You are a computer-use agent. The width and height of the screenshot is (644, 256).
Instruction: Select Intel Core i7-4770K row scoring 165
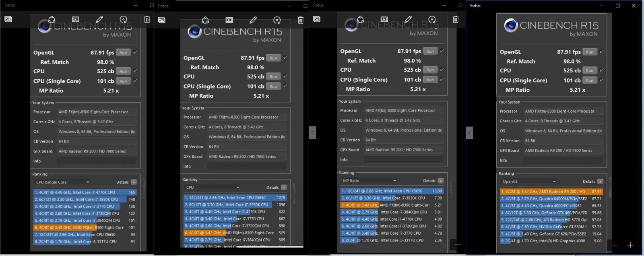point(85,192)
